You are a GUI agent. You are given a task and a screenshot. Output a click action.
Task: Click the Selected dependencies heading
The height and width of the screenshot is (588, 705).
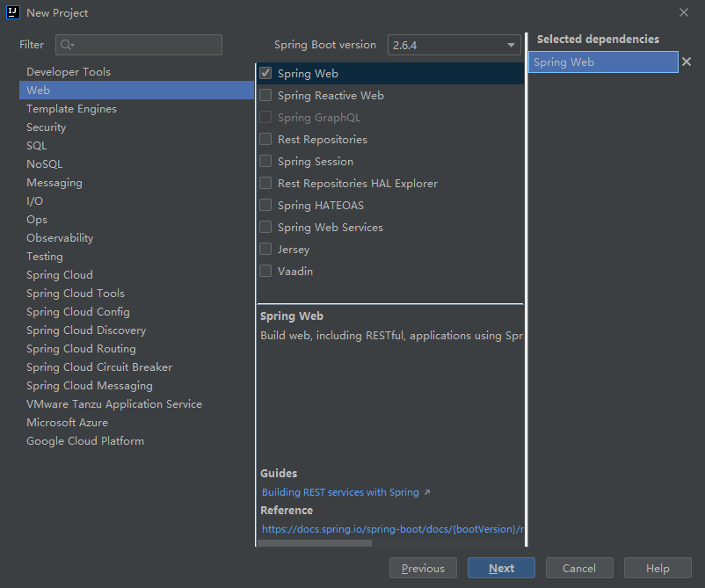pos(598,39)
